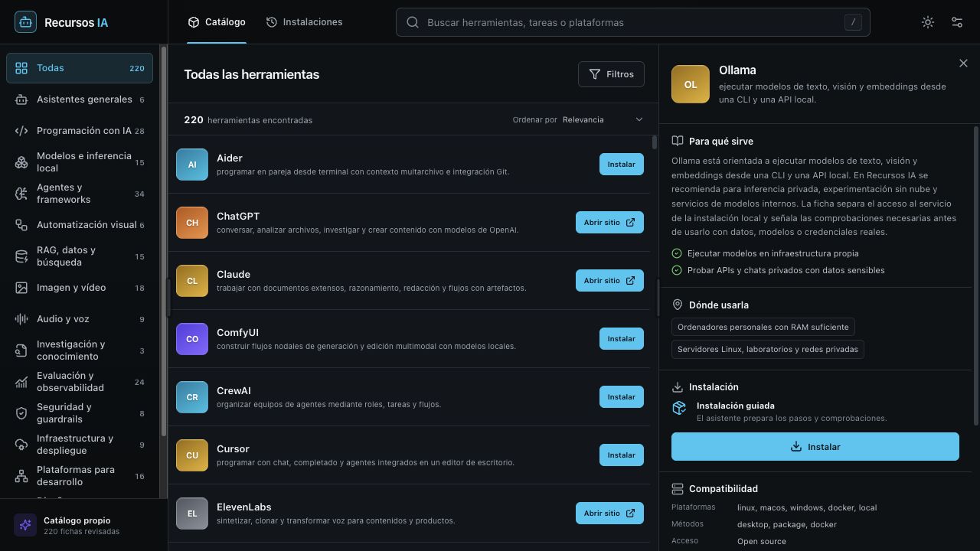The image size is (980, 551).
Task: Click the Aider AI tool icon
Action: (x=192, y=165)
